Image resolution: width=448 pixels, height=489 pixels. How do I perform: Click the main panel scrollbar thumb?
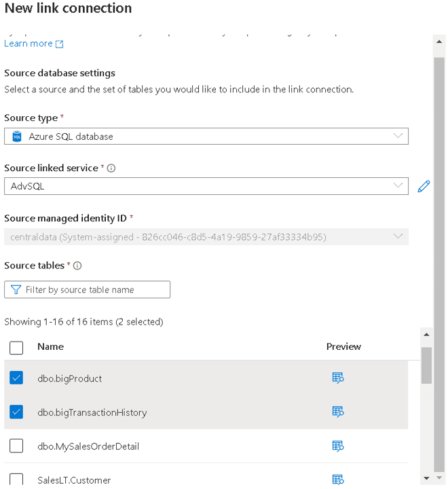[x=439, y=264]
